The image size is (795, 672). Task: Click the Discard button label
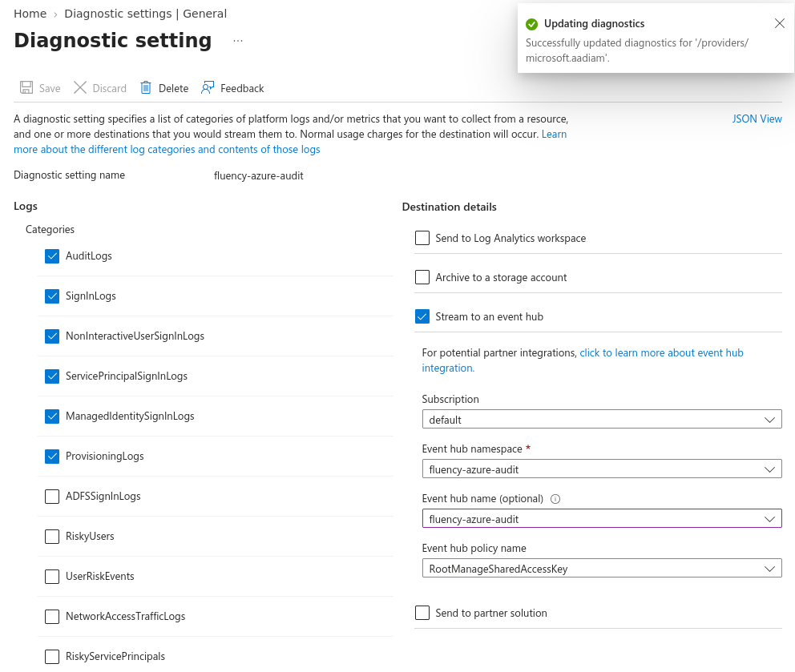pyautogui.click(x=110, y=89)
